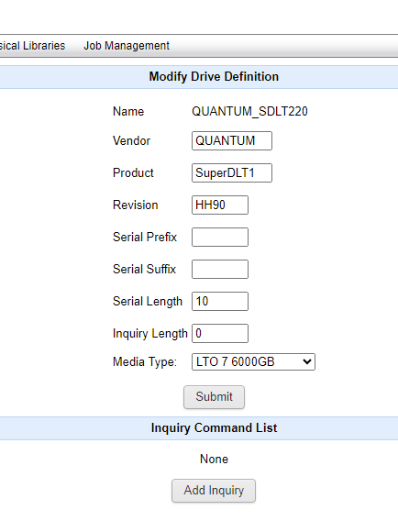This screenshot has width=398, height=532.
Task: Click into the Vendor field containing QUANTUM
Action: click(232, 141)
